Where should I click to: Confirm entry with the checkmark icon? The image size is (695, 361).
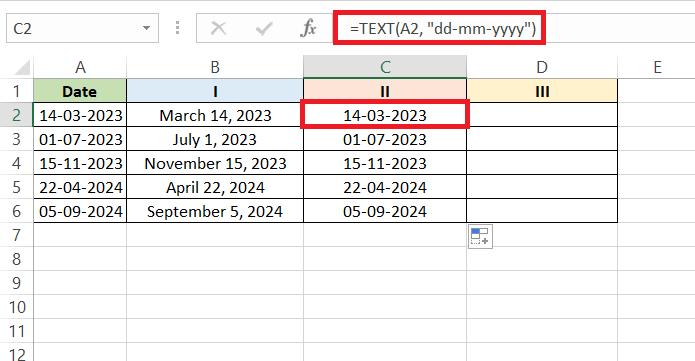264,29
